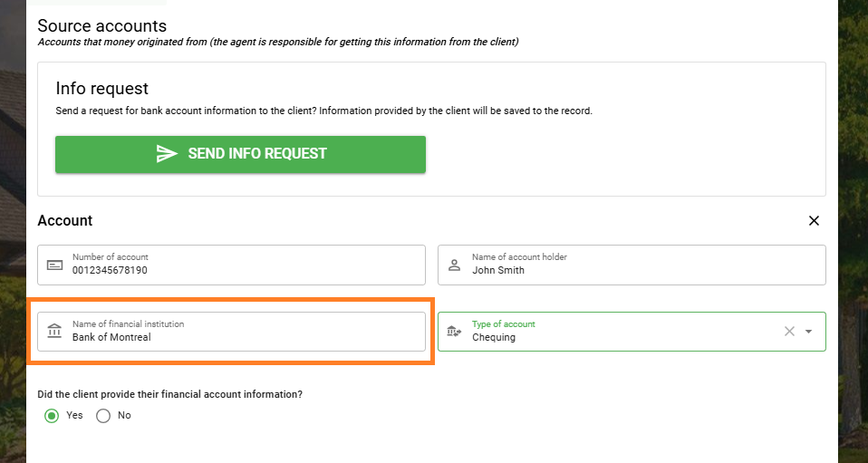This screenshot has width=868, height=463.
Task: Click the Number of account field
Action: [231, 265]
